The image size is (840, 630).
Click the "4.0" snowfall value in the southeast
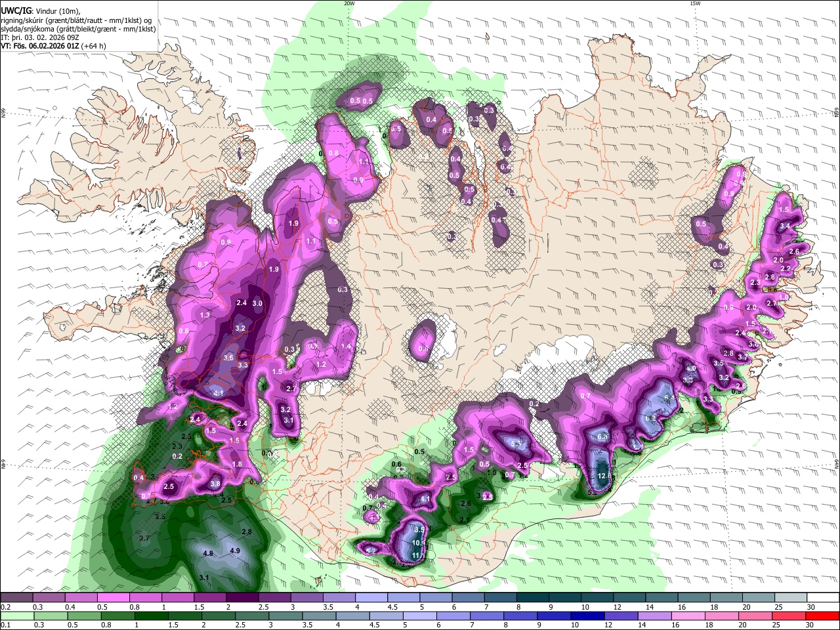[690, 369]
